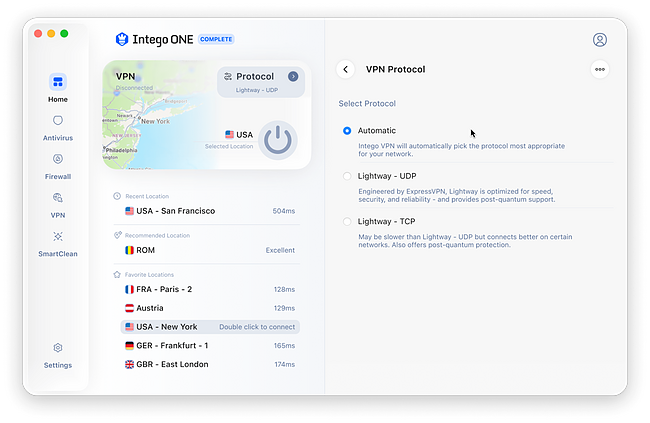650x423 pixels.
Task: Click the 174ms latency value
Action: click(x=284, y=365)
